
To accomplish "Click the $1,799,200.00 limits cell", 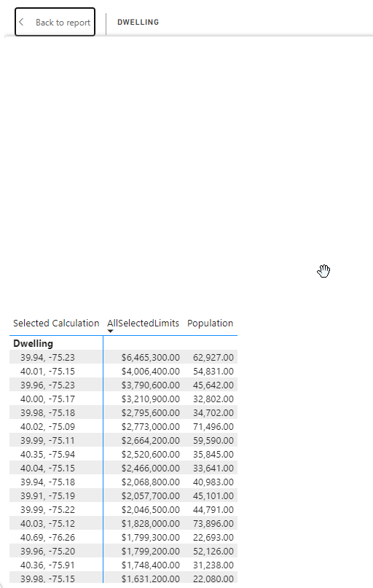I will [x=150, y=552].
